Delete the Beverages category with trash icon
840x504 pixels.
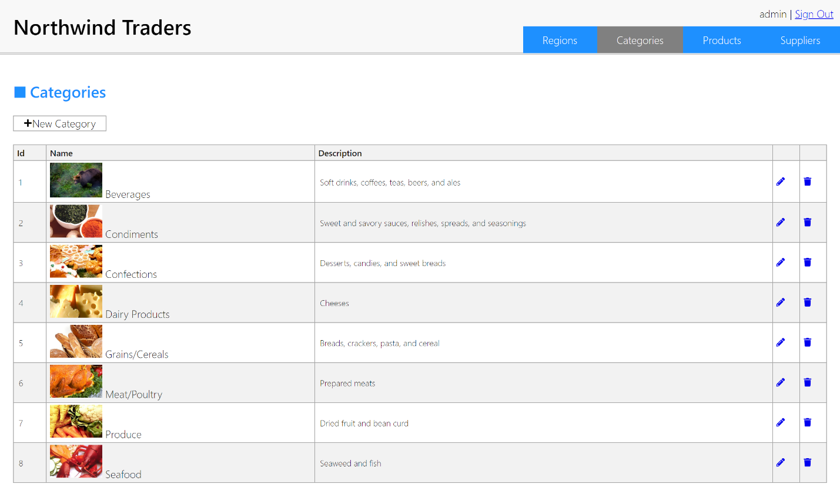808,182
